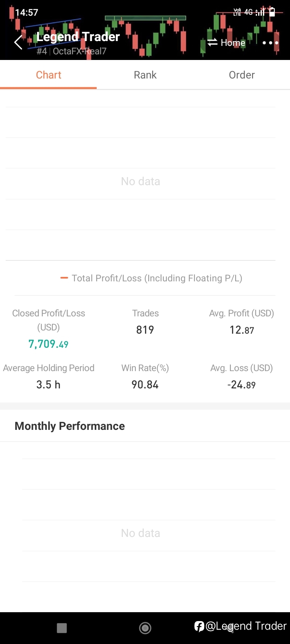This screenshot has width=290, height=644.
Task: Tap the Facebook logo in watermark
Action: [199, 626]
